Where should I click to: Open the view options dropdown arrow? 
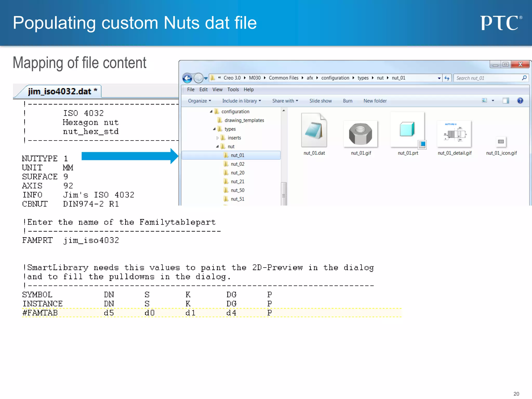pos(493,101)
